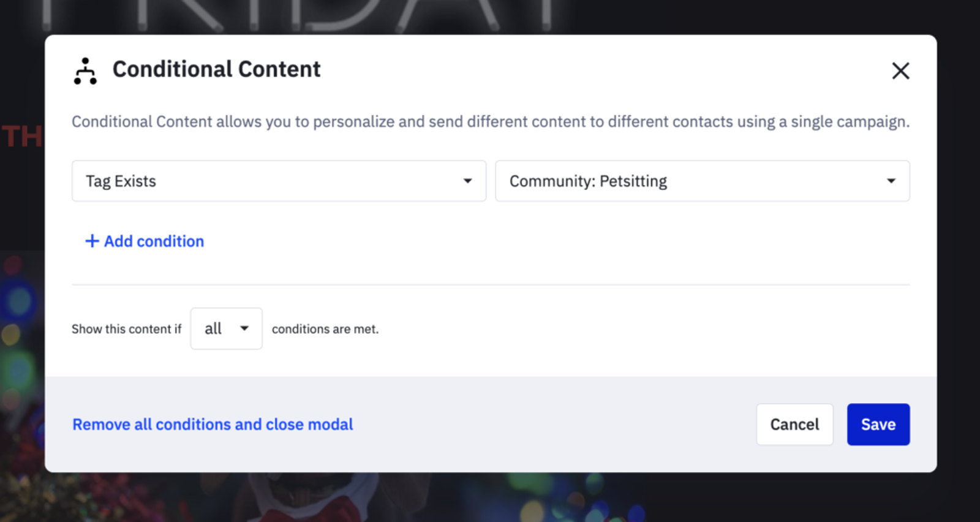Click the Add condition link
This screenshot has width=980, height=522.
(153, 241)
